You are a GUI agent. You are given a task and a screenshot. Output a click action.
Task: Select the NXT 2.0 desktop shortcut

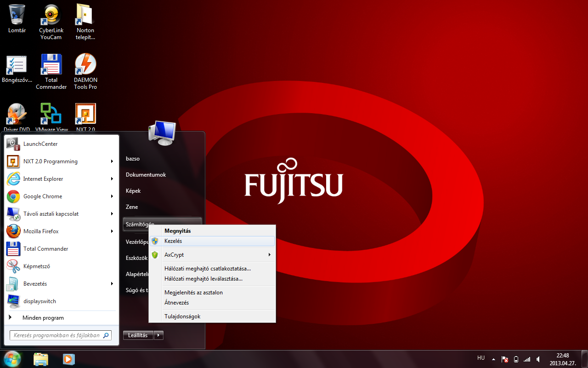(x=85, y=118)
